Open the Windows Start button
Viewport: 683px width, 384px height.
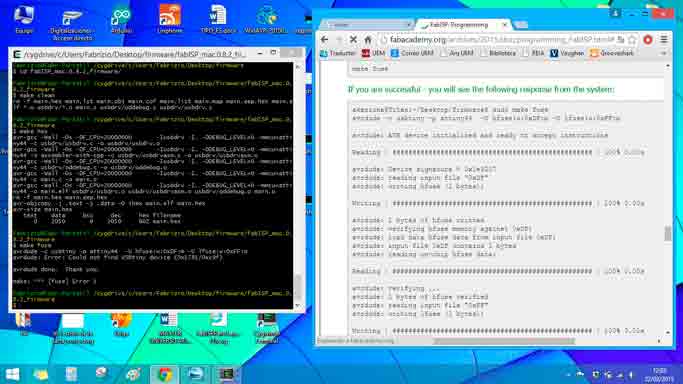point(12,374)
